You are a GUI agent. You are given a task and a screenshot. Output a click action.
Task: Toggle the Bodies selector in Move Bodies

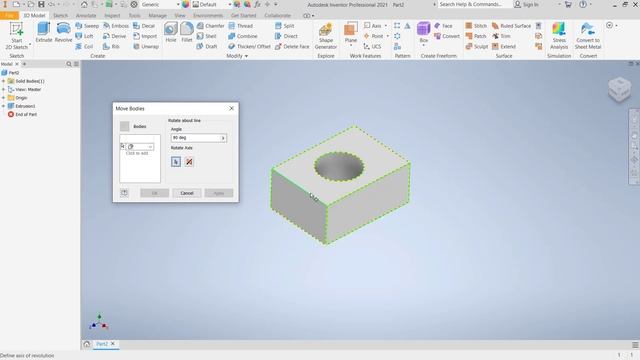click(x=125, y=127)
